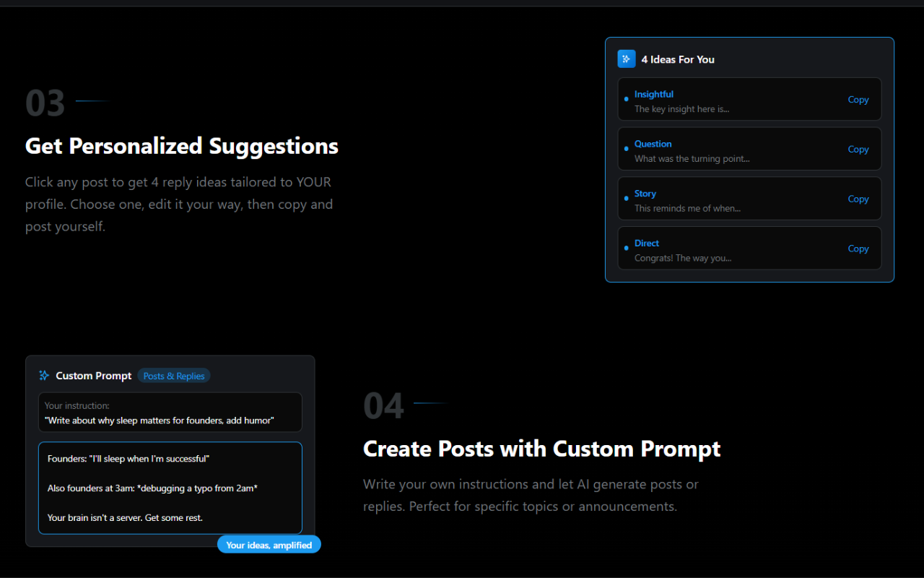Image resolution: width=924 pixels, height=578 pixels.
Task: Select the blue bullet beside Story
Action: coord(626,200)
